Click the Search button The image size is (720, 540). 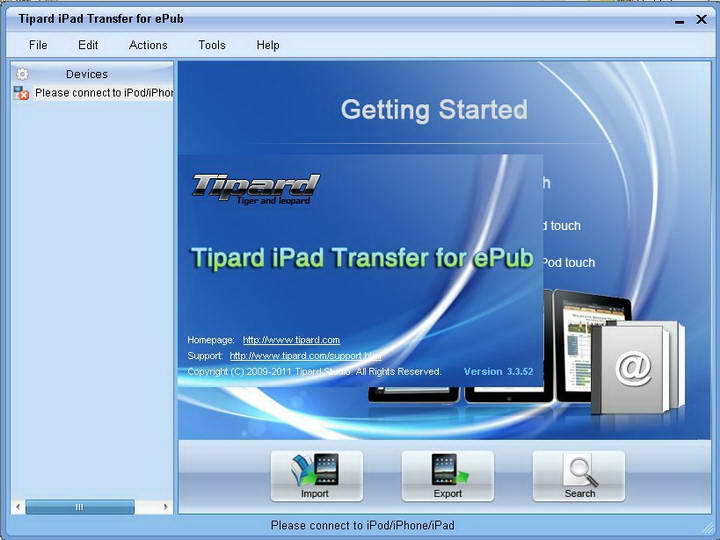579,476
